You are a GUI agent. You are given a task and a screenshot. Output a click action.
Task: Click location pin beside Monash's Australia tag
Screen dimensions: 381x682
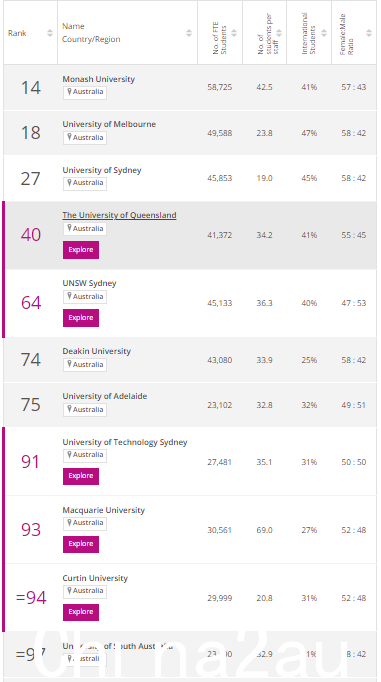click(x=69, y=92)
